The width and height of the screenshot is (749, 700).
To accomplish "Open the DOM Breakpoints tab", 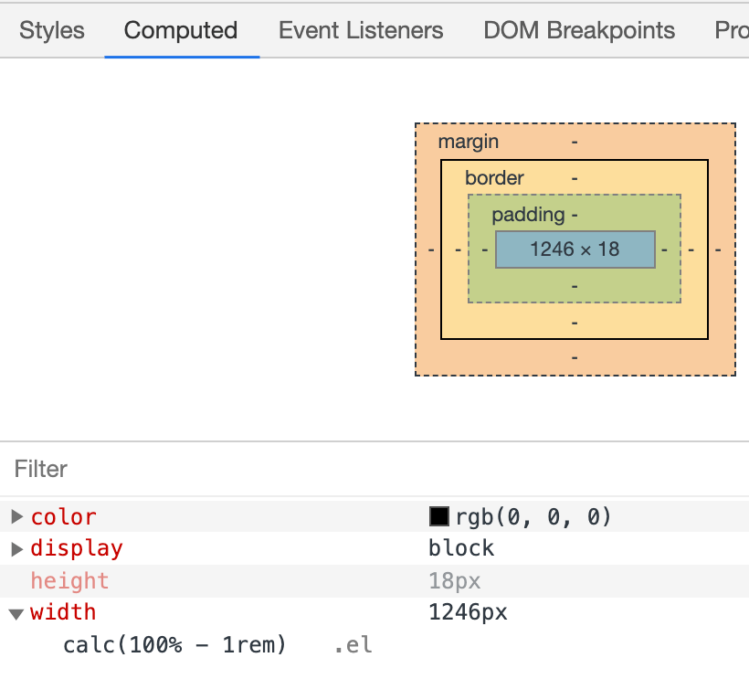I will (579, 30).
